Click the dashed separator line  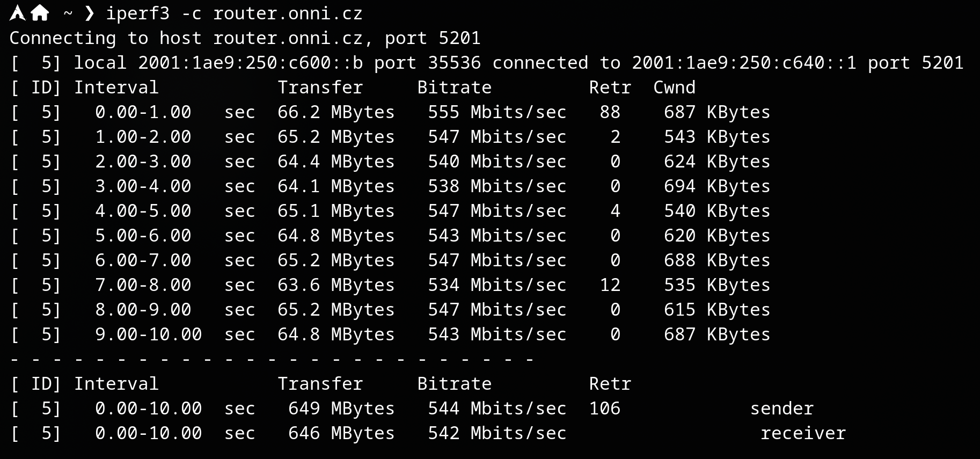point(272,359)
